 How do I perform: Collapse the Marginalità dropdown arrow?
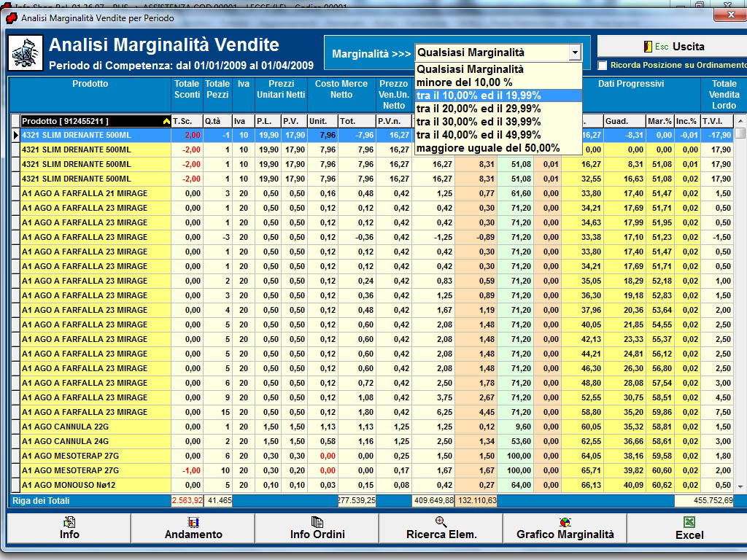point(575,53)
